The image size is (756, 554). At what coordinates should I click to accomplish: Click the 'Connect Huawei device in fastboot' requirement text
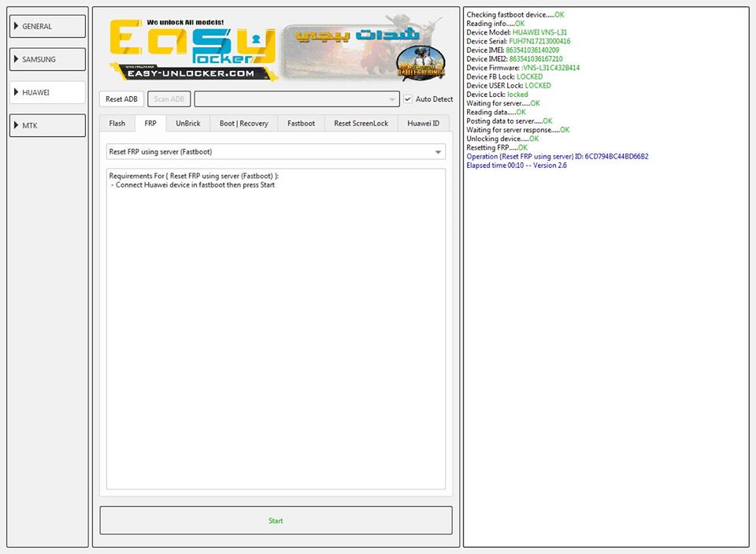click(x=193, y=185)
